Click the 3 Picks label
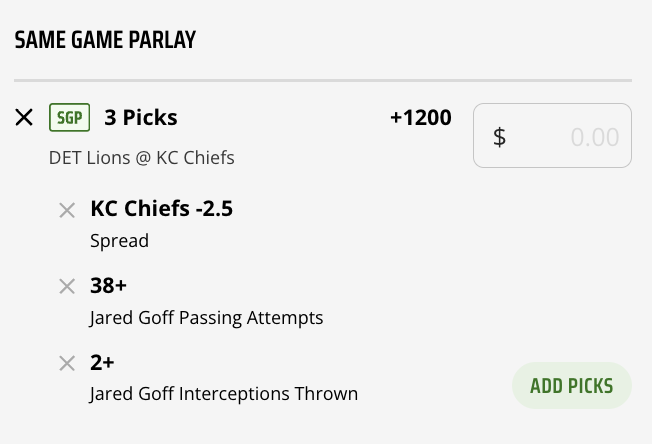 pyautogui.click(x=141, y=118)
